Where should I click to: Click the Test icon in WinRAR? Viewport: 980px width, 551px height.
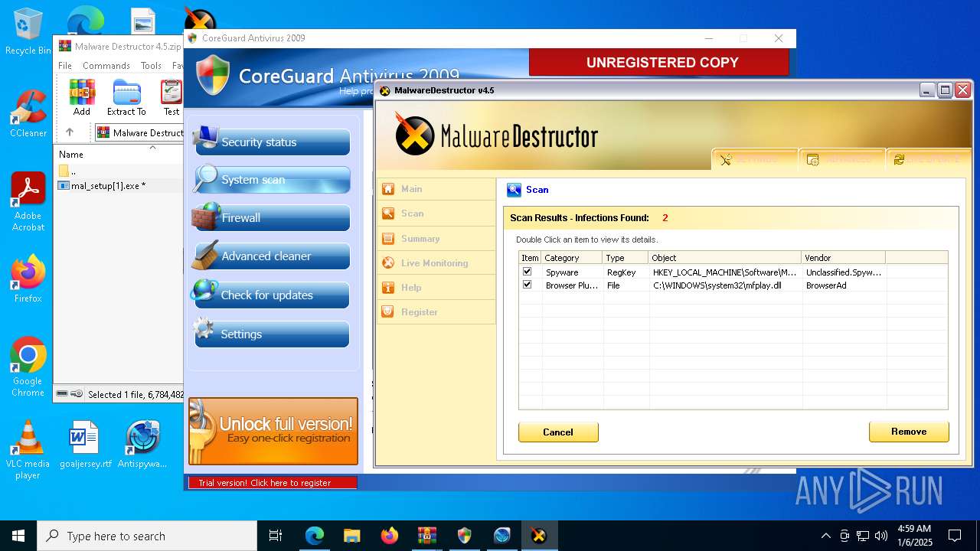tap(171, 97)
